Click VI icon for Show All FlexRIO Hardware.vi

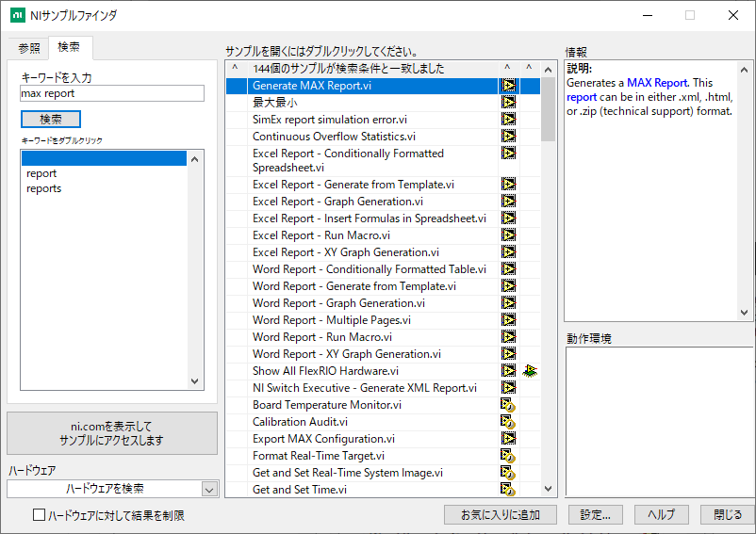508,371
